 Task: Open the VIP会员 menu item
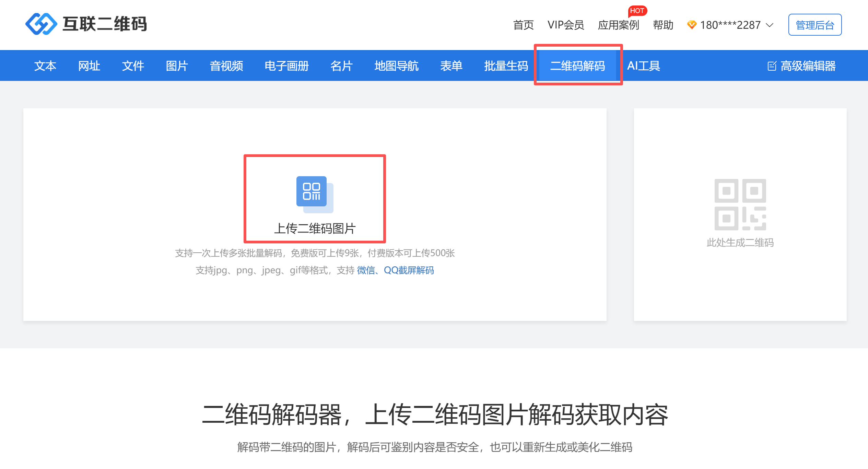click(566, 25)
